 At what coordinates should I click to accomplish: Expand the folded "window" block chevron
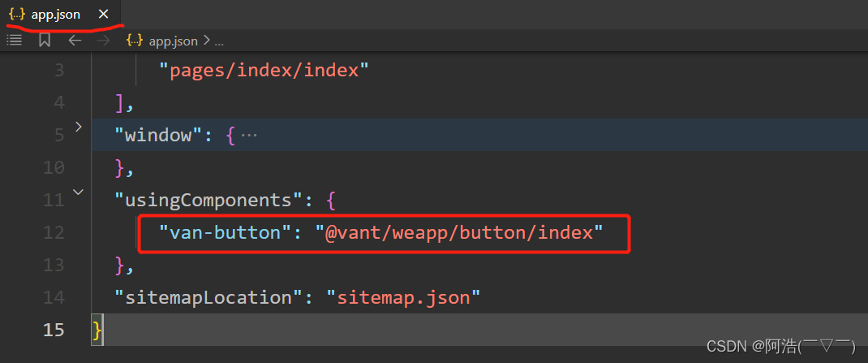78,126
